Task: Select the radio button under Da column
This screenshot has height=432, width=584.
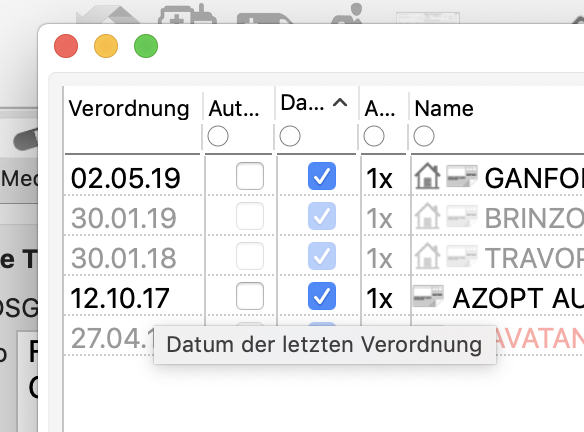Action: (x=290, y=136)
